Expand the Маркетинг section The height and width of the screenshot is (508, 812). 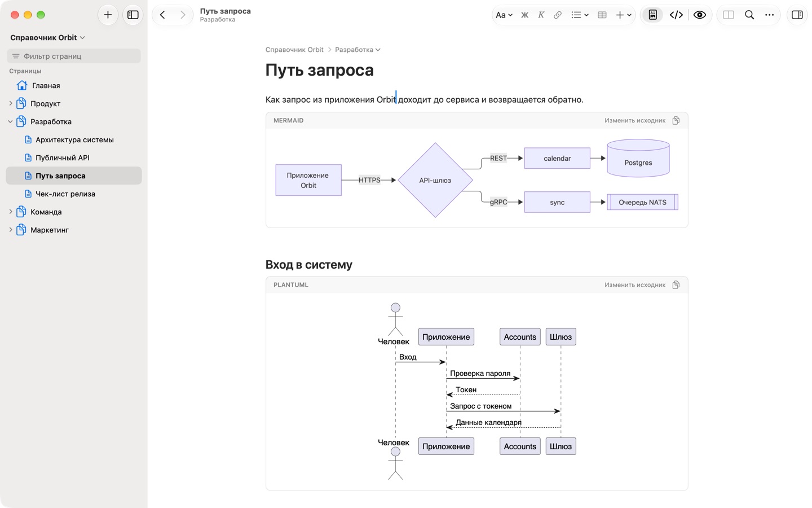point(11,230)
